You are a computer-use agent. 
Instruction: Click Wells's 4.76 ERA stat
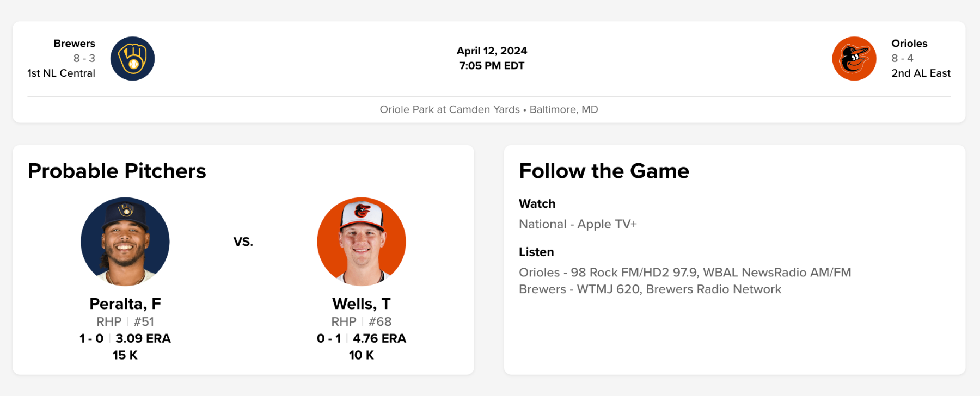click(379, 338)
